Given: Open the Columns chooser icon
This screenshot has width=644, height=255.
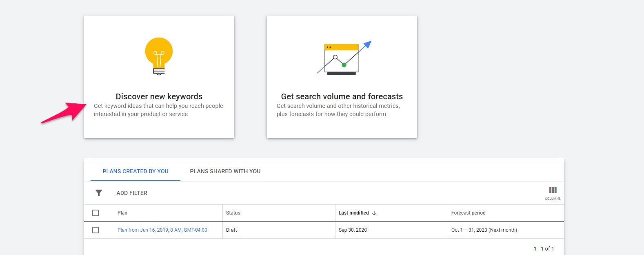Looking at the screenshot, I should tap(553, 190).
